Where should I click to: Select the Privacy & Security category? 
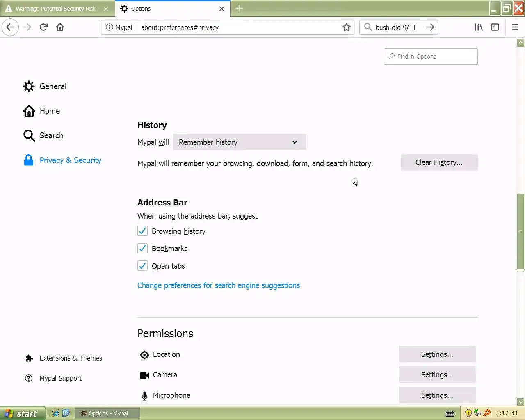(x=62, y=160)
